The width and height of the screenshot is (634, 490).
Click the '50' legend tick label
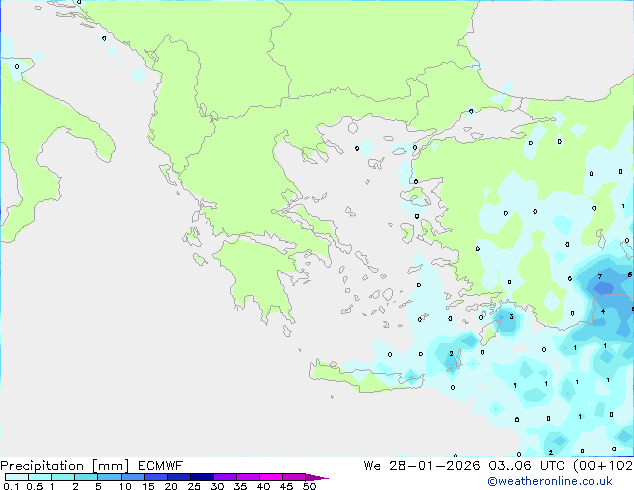coord(309,486)
